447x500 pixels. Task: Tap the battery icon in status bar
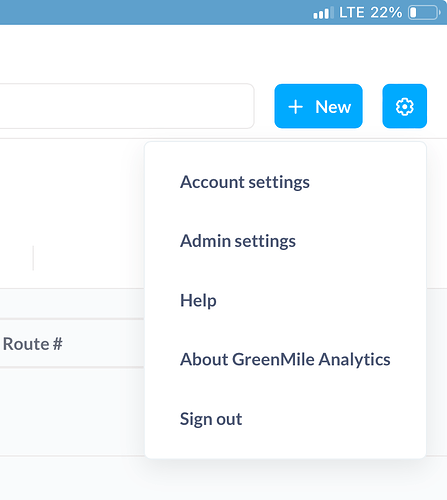point(424,13)
